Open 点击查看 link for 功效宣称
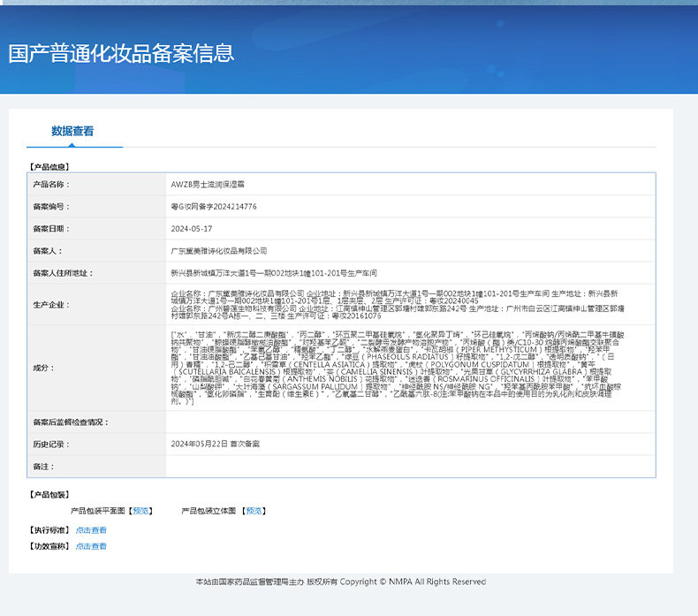Viewport: 698px width, 616px height. click(91, 546)
